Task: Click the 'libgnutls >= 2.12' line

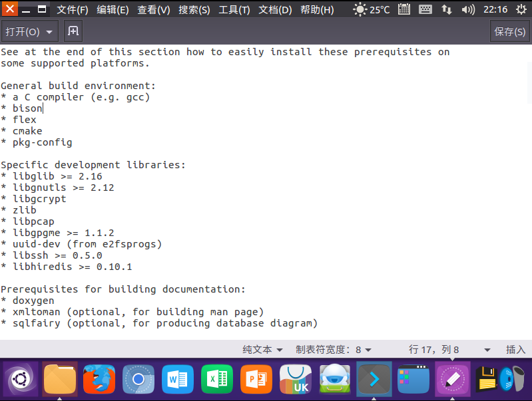Action: click(x=57, y=188)
